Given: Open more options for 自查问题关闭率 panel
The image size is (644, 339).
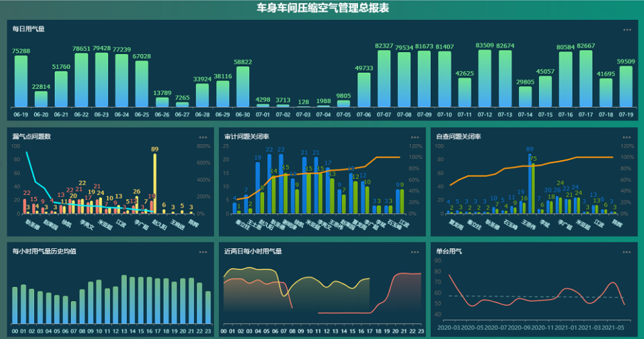Looking at the screenshot, I should pos(627,138).
